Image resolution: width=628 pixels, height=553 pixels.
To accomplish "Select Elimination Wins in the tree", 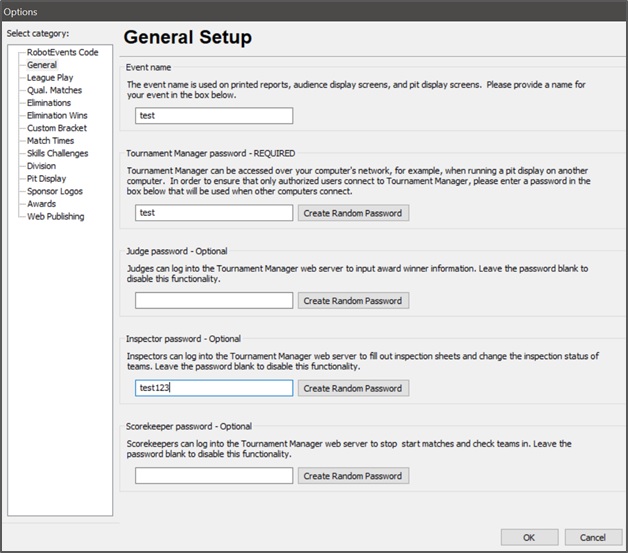I will pyautogui.click(x=57, y=116).
